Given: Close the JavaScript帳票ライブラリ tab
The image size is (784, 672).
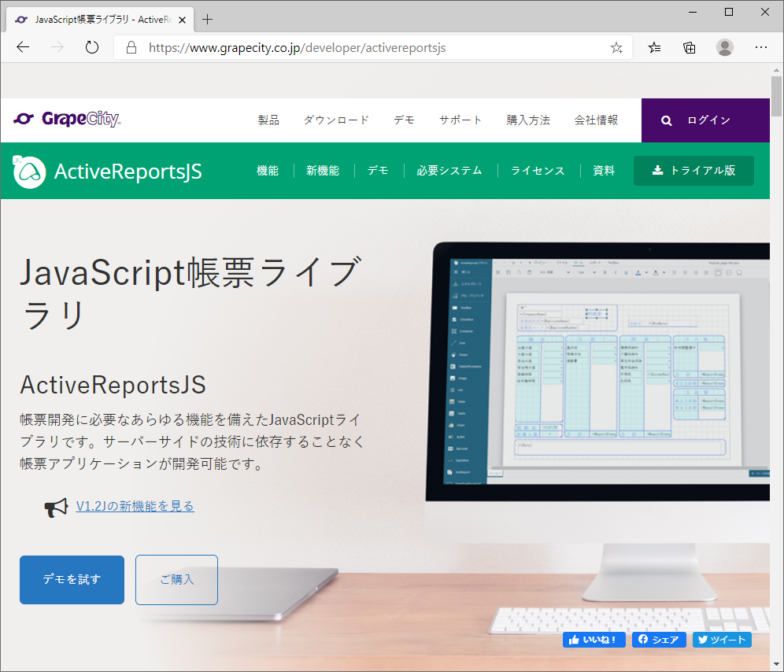Looking at the screenshot, I should click(183, 20).
